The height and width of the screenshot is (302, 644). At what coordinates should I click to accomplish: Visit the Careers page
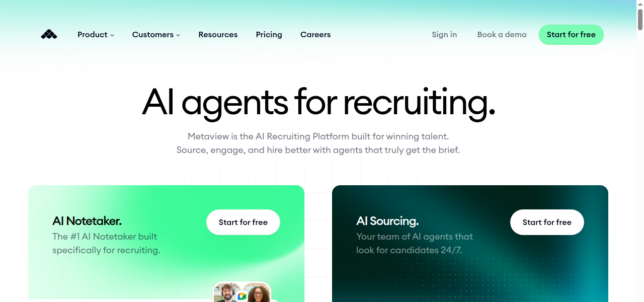[315, 35]
